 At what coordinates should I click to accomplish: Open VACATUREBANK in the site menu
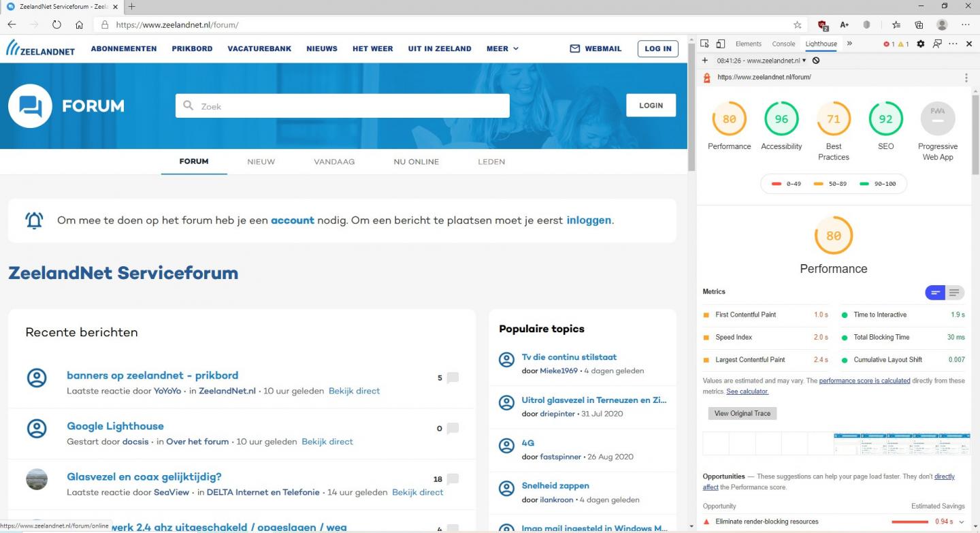(259, 48)
